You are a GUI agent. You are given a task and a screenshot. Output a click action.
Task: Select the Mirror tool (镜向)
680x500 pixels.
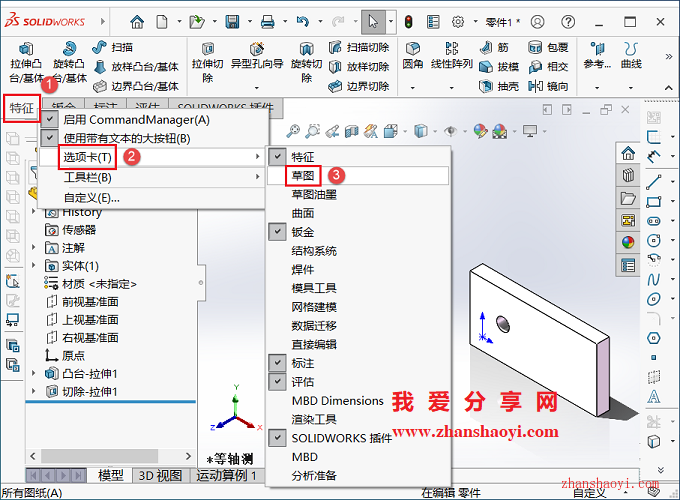click(548, 86)
